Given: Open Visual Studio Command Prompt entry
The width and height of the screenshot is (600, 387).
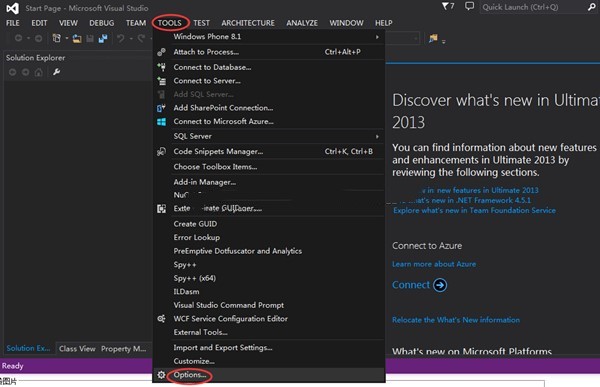Looking at the screenshot, I should pyautogui.click(x=269, y=305).
